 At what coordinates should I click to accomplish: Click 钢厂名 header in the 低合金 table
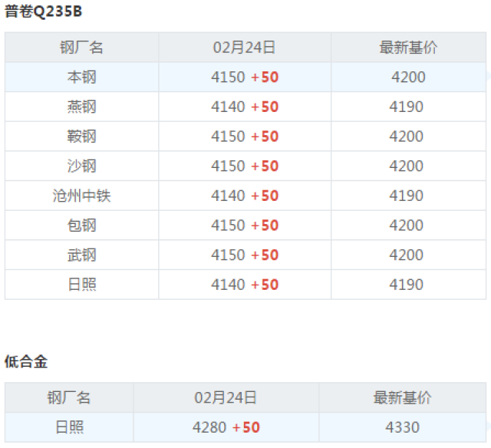click(x=69, y=397)
